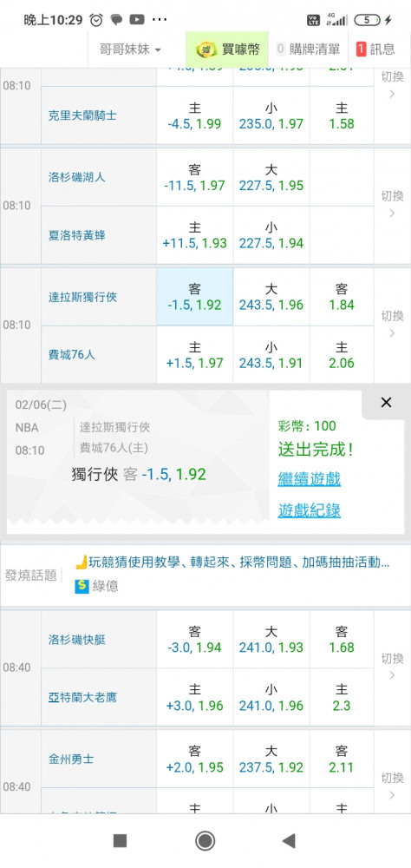Screen dimensions: 411x868
Task: Select 克里夫蘭騎士 home spread -4.5
Action: point(195,115)
